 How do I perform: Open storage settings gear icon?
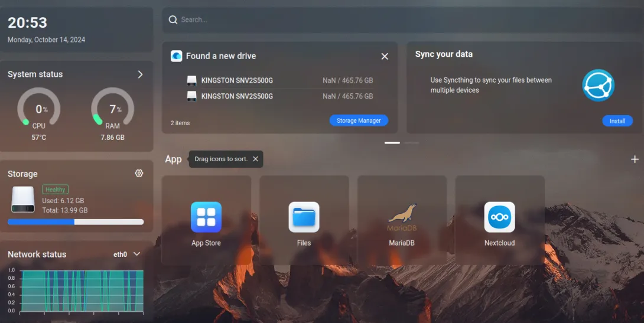[x=139, y=173]
